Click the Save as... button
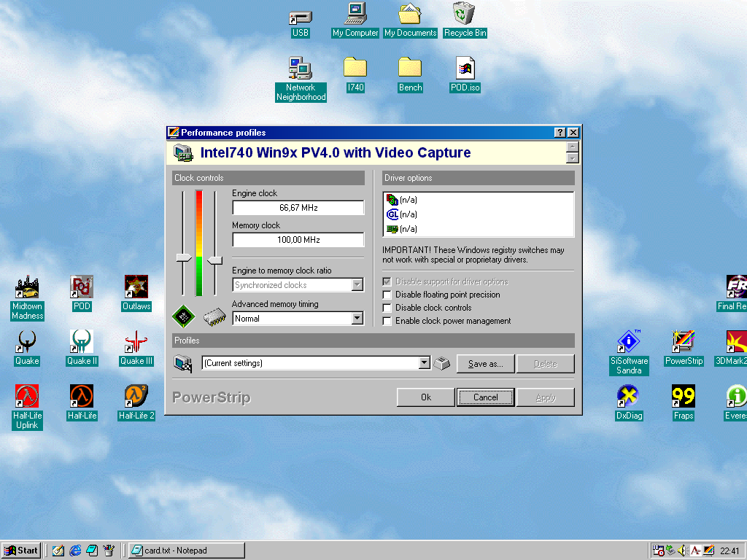The image size is (747, 560). point(486,364)
